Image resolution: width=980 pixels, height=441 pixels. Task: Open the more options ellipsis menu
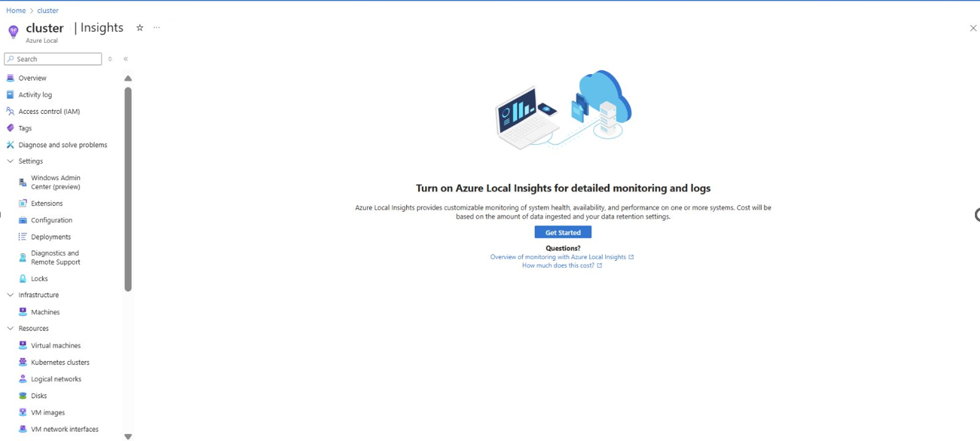pos(156,27)
